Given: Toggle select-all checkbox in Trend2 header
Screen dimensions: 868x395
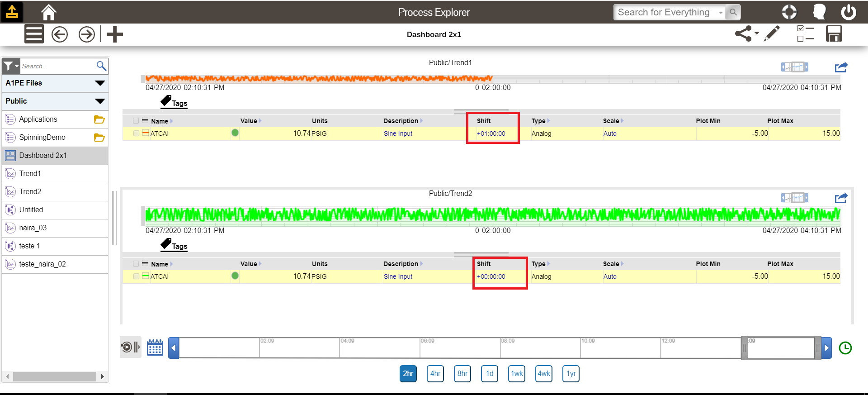Looking at the screenshot, I should point(136,264).
